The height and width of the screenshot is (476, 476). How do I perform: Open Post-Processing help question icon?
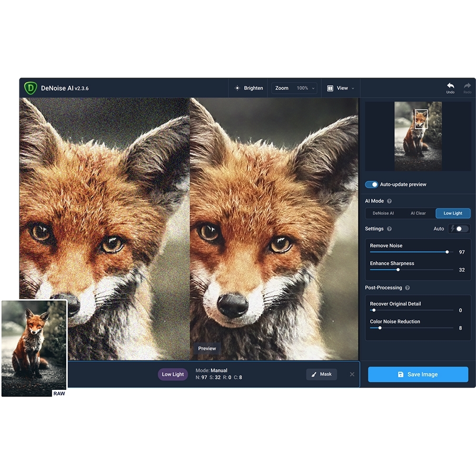tap(407, 288)
